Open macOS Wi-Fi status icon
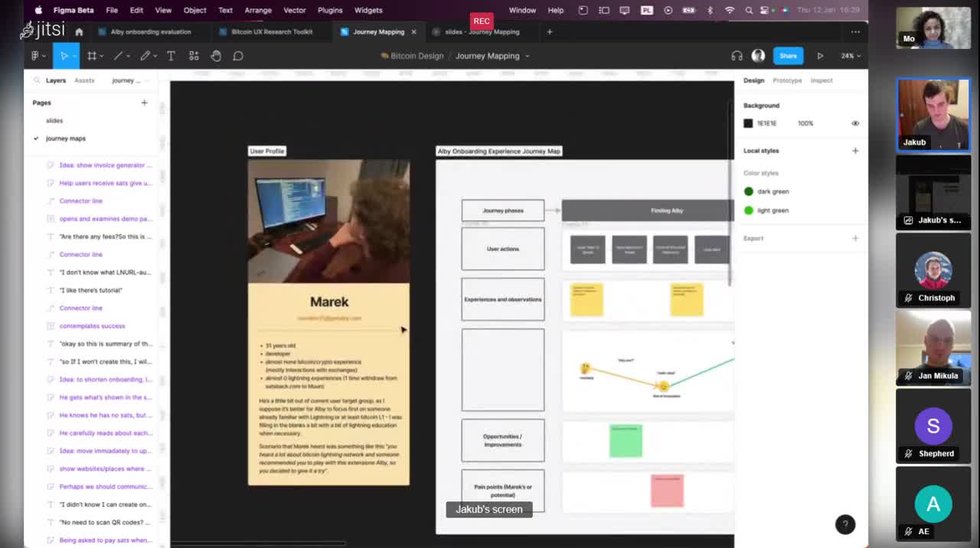 729,10
